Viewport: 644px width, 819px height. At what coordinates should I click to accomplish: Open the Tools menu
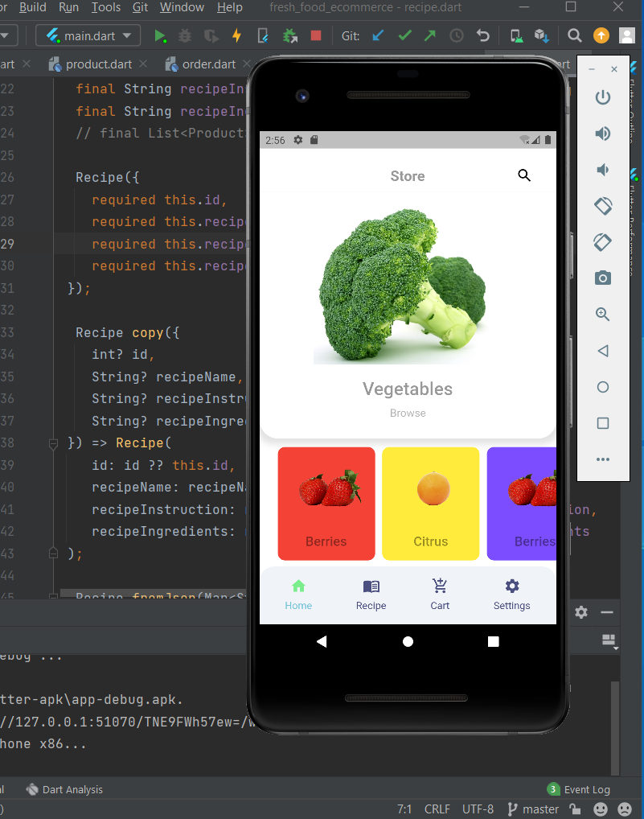point(107,7)
